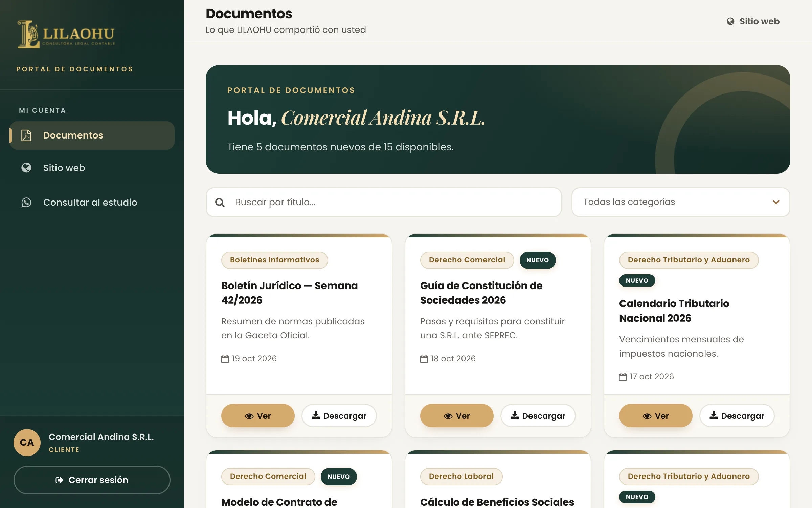Image resolution: width=812 pixels, height=508 pixels.
Task: Choose Consultar al estudio in sidebar
Action: click(x=92, y=203)
